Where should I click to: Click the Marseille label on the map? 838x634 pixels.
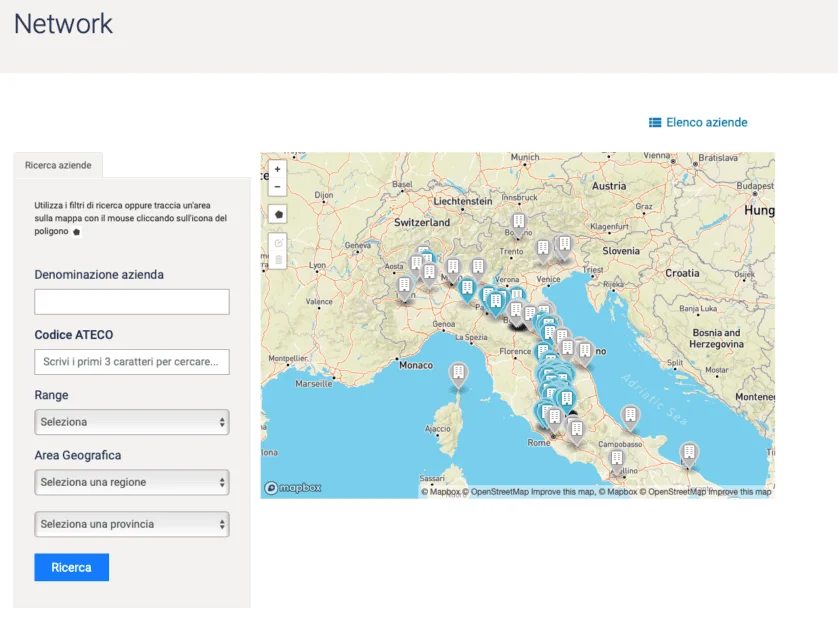click(314, 384)
